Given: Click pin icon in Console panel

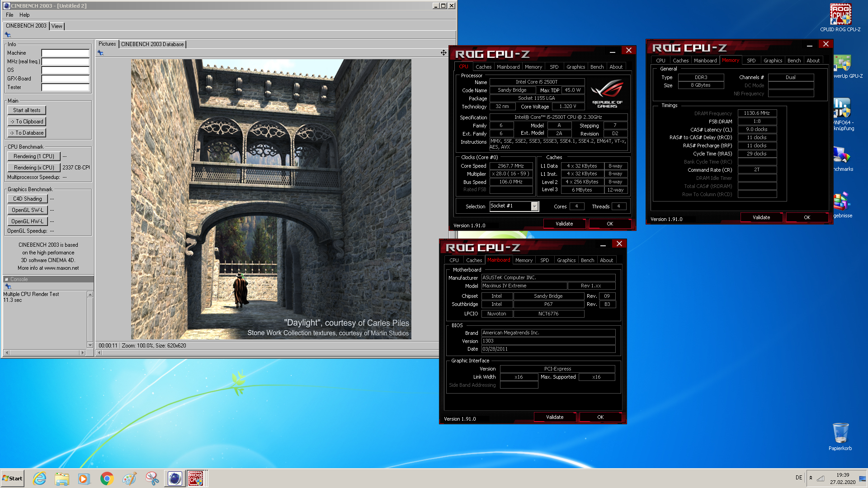Looking at the screenshot, I should (8, 286).
